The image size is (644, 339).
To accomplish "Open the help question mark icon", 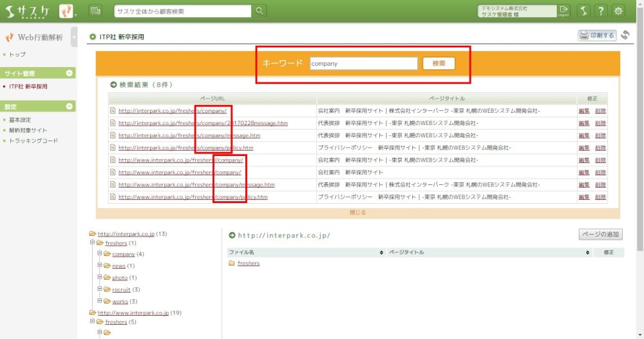I will pos(600,11).
